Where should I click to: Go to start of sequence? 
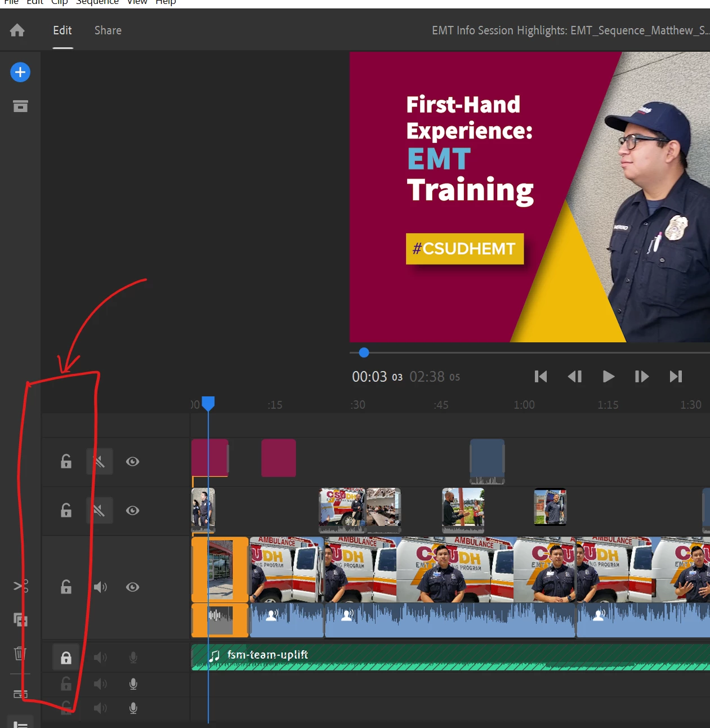click(541, 377)
